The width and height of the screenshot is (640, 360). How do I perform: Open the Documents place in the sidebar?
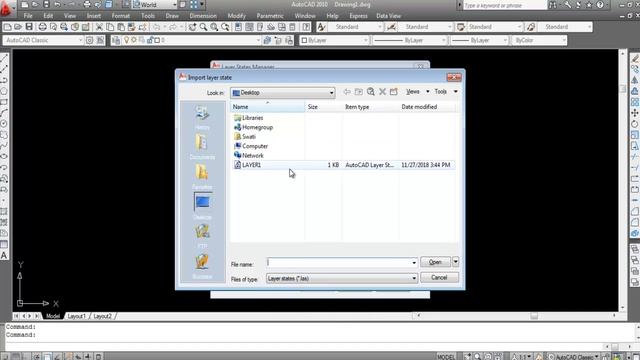[x=202, y=147]
